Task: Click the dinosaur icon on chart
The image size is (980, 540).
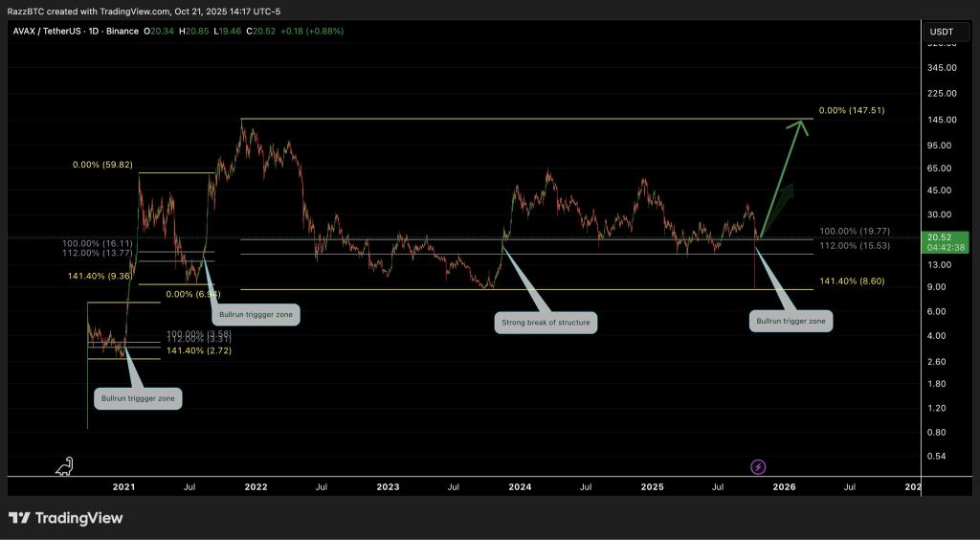Action: [x=64, y=466]
